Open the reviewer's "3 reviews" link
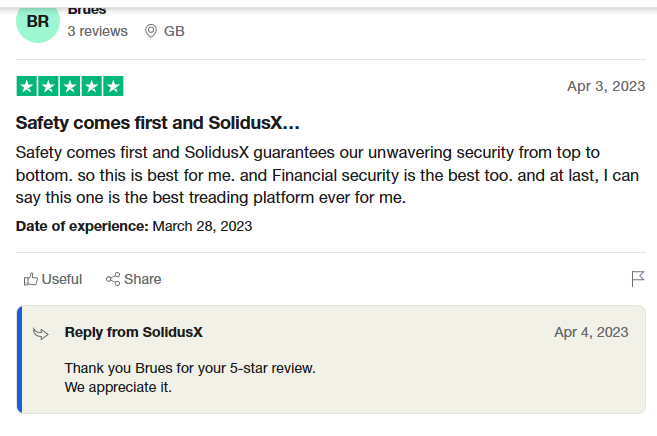 click(97, 31)
